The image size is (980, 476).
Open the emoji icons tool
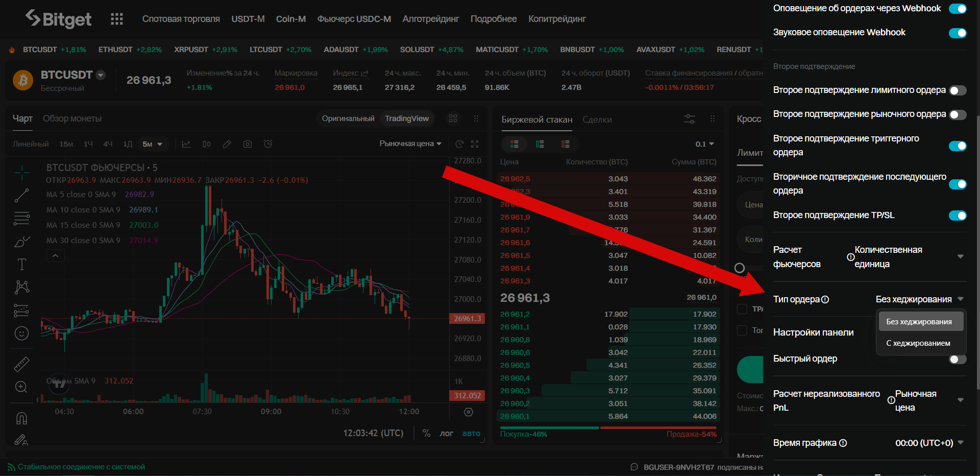(21, 334)
